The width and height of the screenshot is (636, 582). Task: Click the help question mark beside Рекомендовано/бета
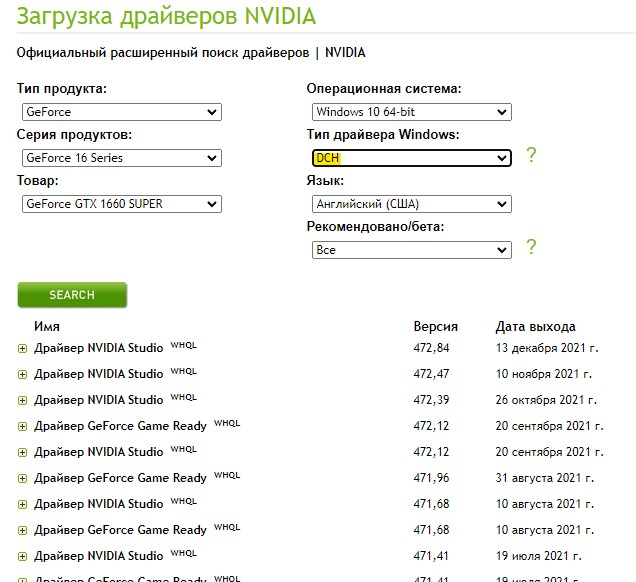(x=531, y=247)
